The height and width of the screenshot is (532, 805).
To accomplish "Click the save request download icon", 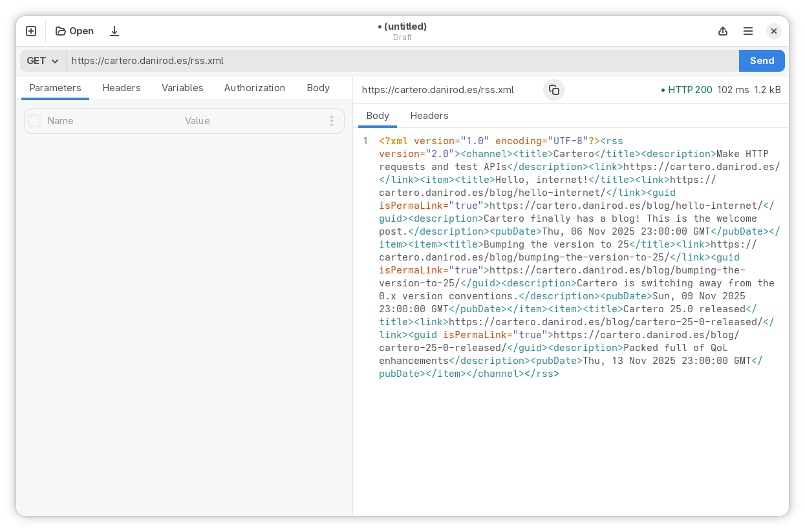I will coord(114,30).
